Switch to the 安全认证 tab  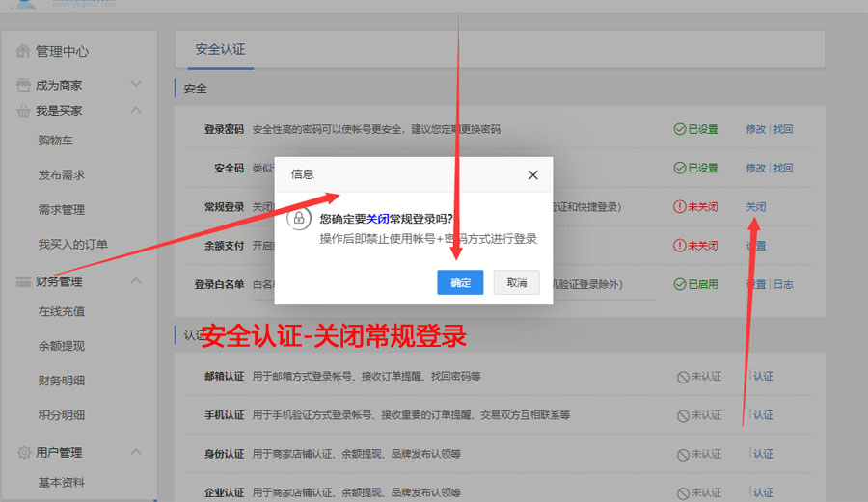[x=220, y=49]
